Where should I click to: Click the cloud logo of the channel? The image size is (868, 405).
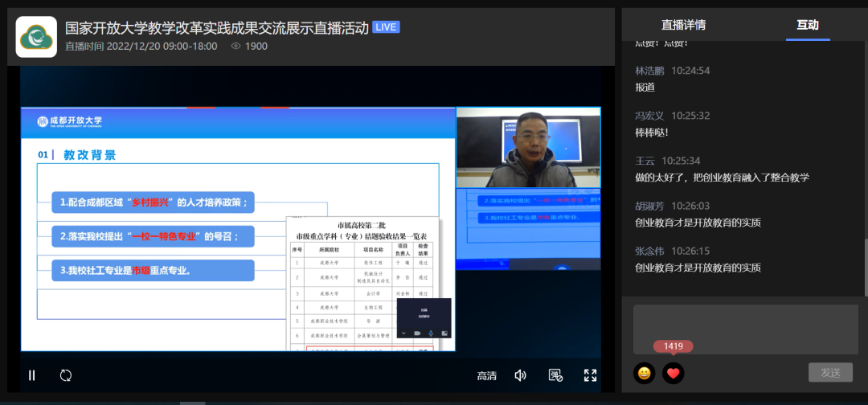pos(36,37)
